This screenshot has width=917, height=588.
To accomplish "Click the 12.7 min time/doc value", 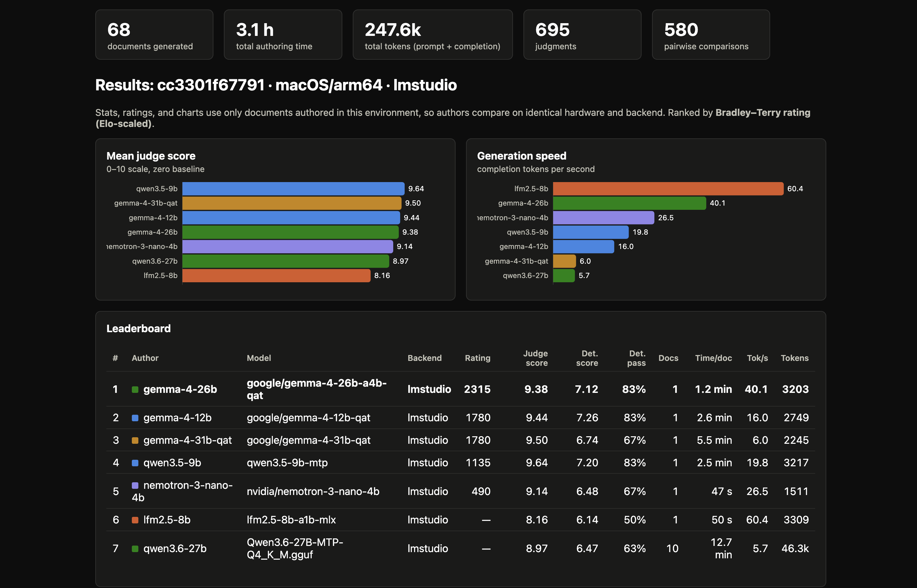I will click(x=721, y=549).
